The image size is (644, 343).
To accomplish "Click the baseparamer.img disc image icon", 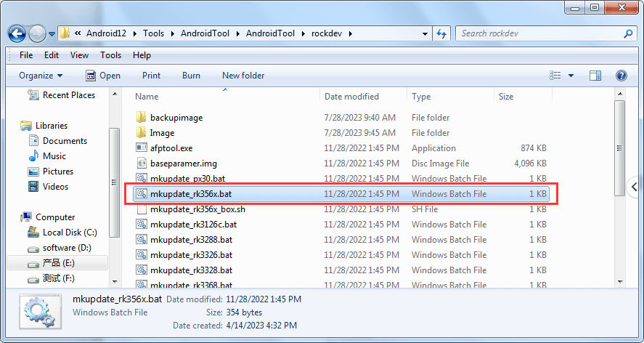I will 142,164.
